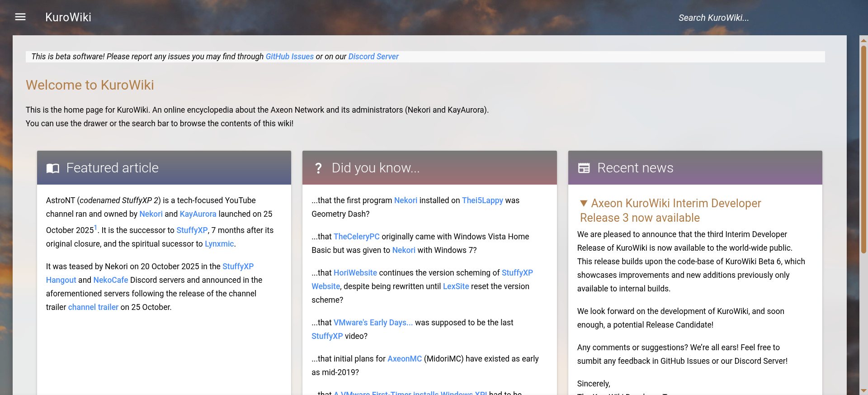Click the Did you know question mark icon

(x=318, y=168)
